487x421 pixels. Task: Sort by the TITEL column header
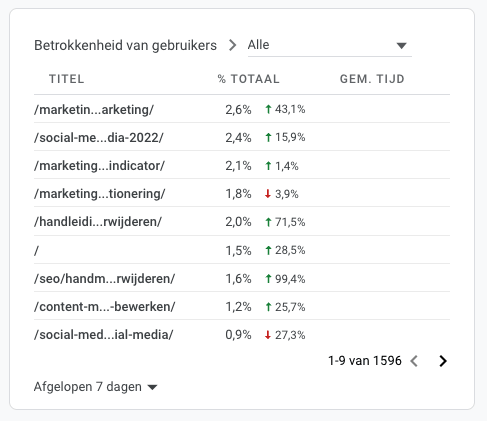click(67, 79)
